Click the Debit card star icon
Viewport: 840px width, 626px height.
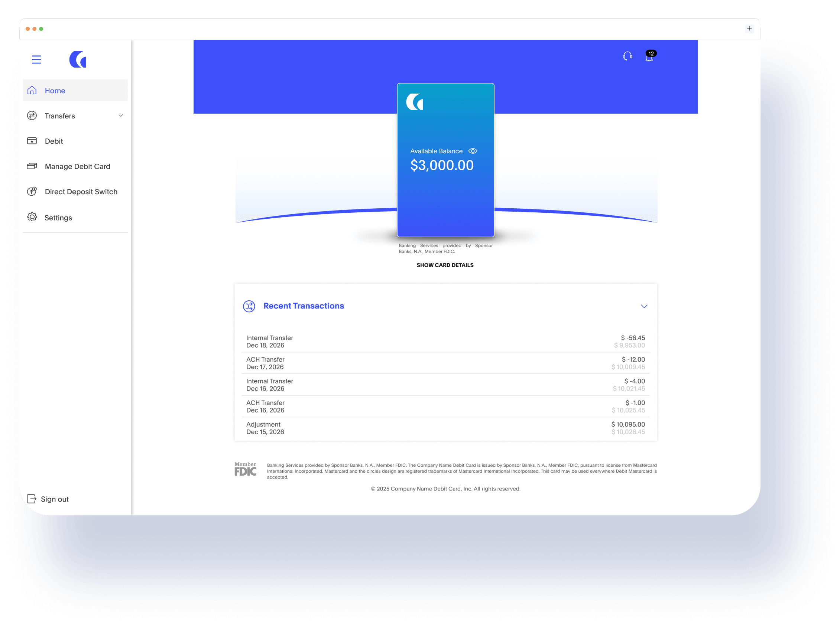click(x=32, y=141)
